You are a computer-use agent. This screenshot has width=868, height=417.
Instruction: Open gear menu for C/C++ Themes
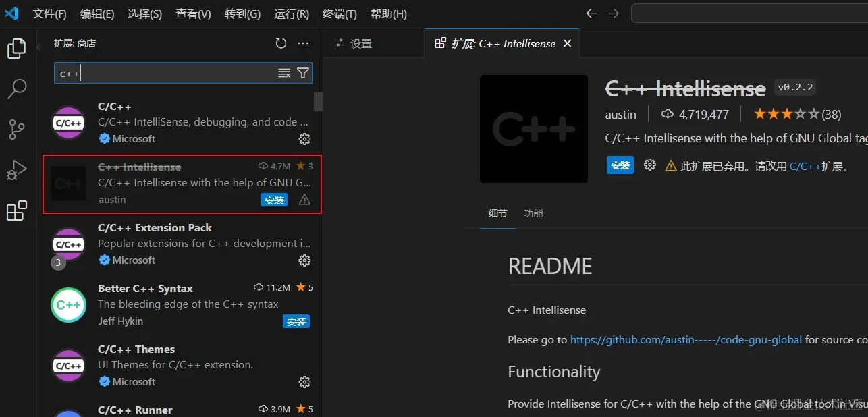pos(304,382)
